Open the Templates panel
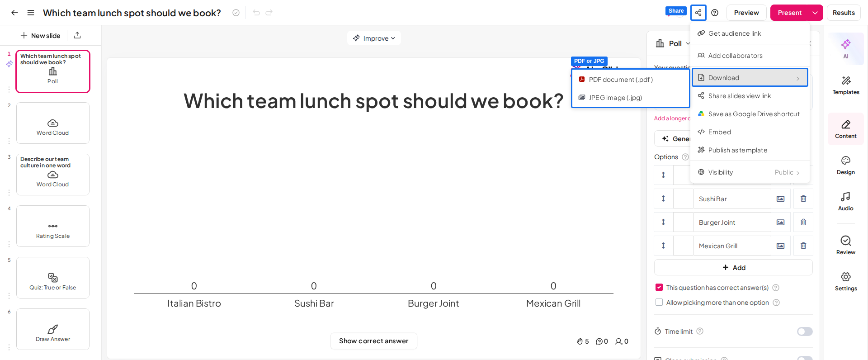The image size is (868, 360). pyautogui.click(x=845, y=85)
